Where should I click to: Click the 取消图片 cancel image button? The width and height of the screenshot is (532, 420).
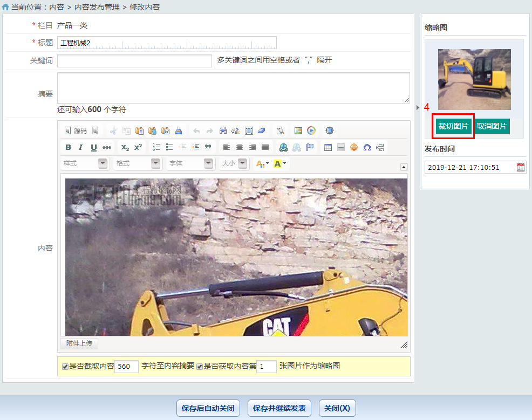point(492,127)
